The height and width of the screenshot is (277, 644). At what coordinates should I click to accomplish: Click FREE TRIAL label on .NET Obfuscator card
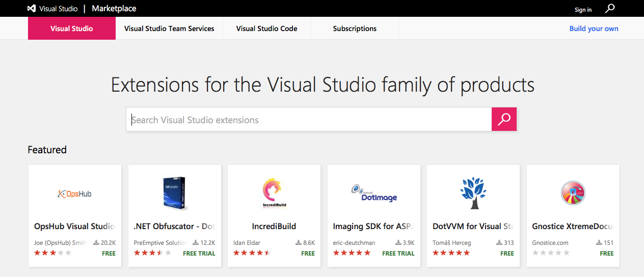(199, 253)
